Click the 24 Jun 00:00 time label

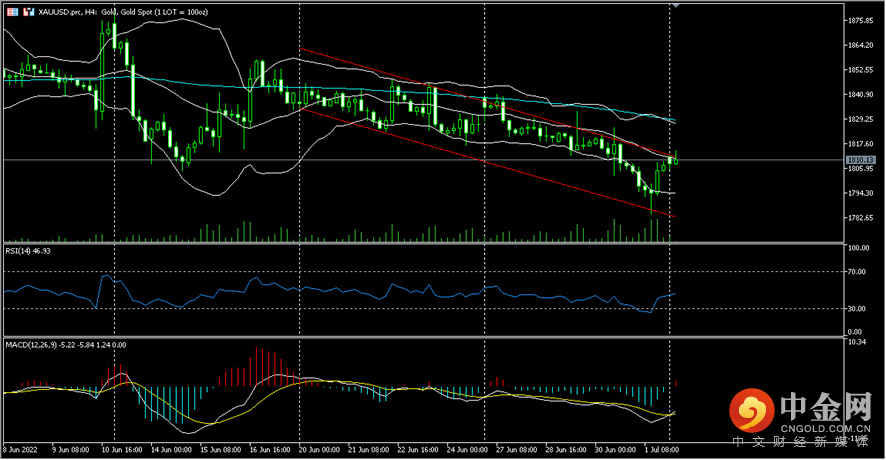[x=467, y=450]
